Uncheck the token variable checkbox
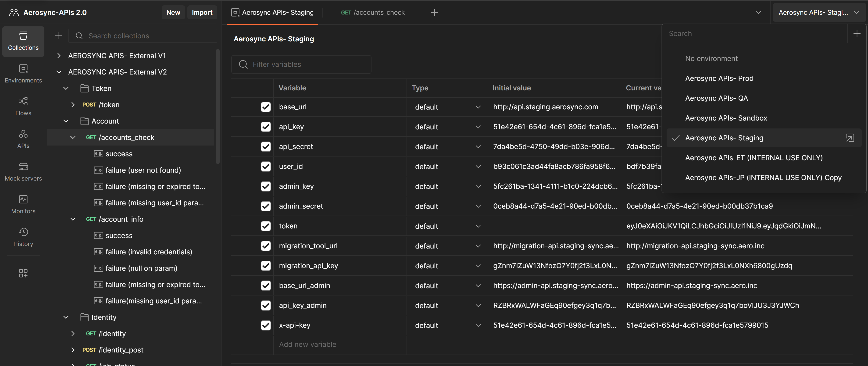Viewport: 868px width, 366px height. (x=265, y=226)
